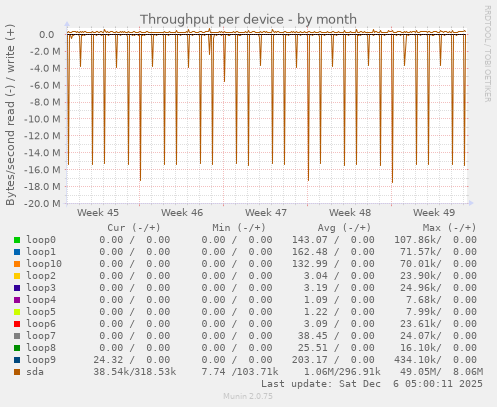Select the loop9 legend label
This screenshot has width=497, height=407.
(41, 360)
